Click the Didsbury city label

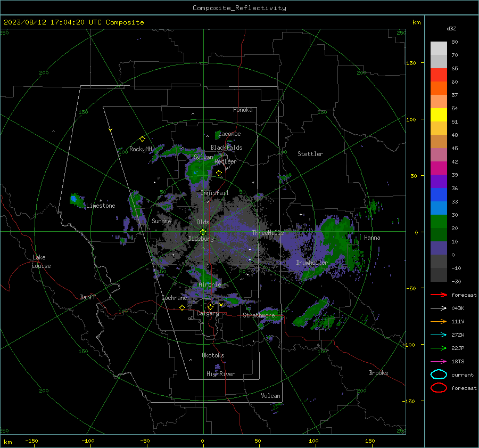tap(201, 239)
